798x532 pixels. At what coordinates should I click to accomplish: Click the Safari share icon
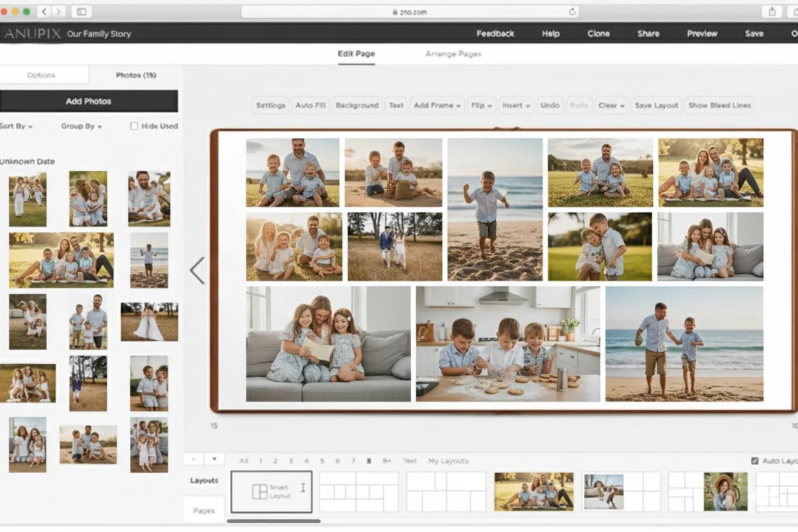[772, 12]
